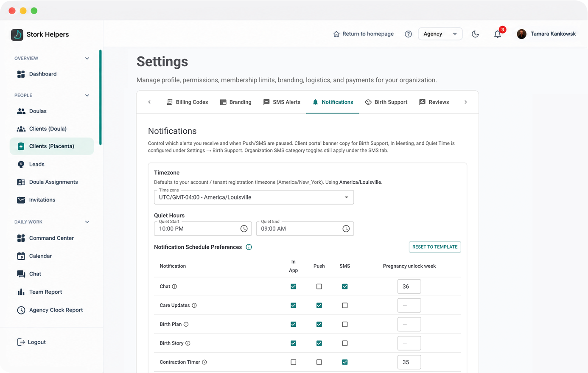
Task: Open help question mark icon
Action: 408,34
